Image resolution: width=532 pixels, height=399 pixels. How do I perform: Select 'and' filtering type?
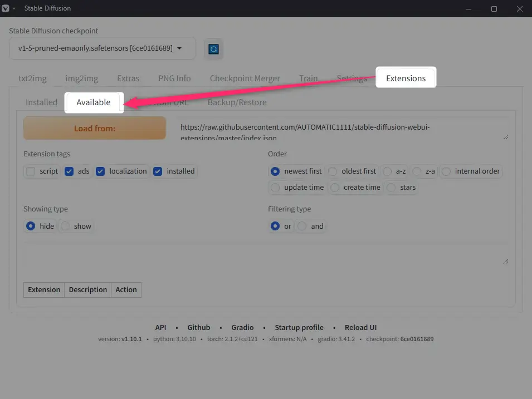[x=302, y=226]
